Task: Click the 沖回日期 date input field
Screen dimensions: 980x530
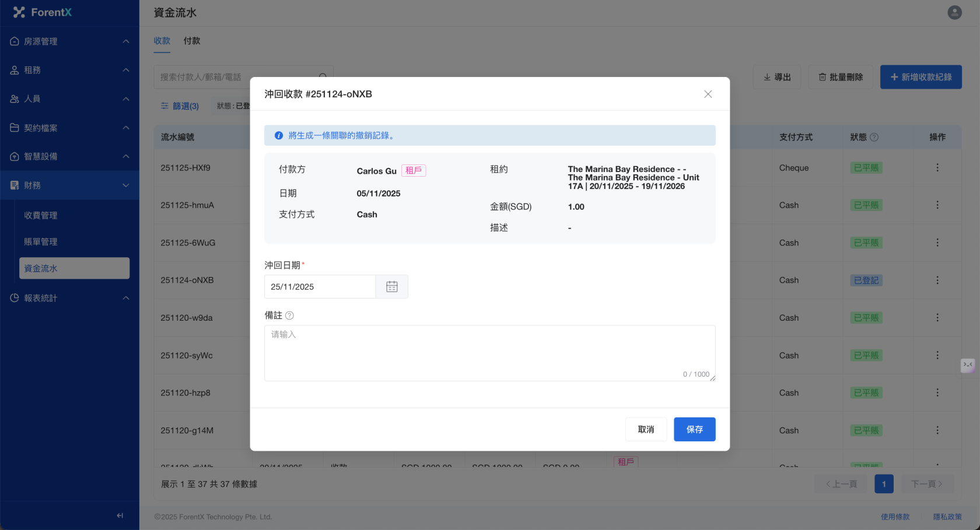Action: [x=320, y=287]
